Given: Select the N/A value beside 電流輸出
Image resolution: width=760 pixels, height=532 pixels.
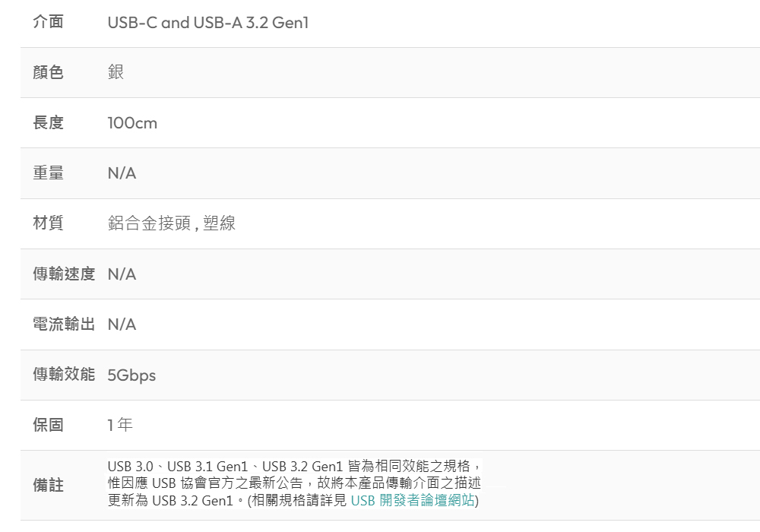Looking at the screenshot, I should pos(122,325).
